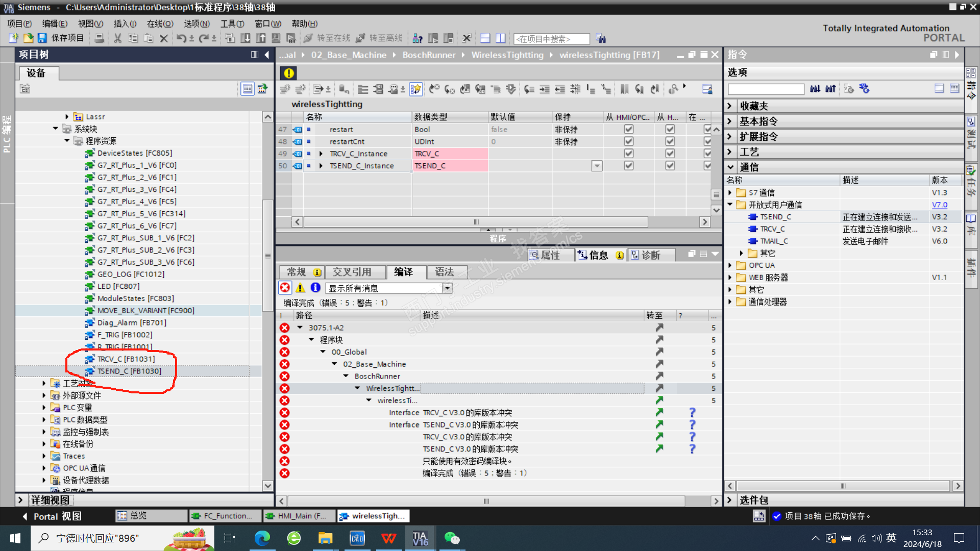The width and height of the screenshot is (980, 551).
Task: Click the cut scissors icon in toolbar
Action: [x=117, y=38]
